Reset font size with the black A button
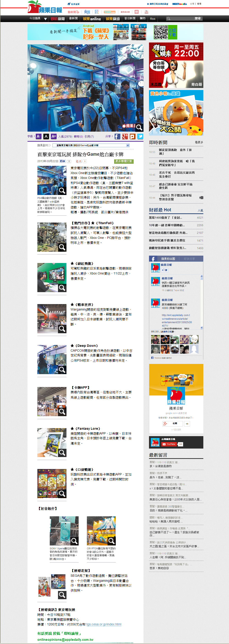The width and height of the screenshot is (229, 644). pyautogui.click(x=46, y=136)
